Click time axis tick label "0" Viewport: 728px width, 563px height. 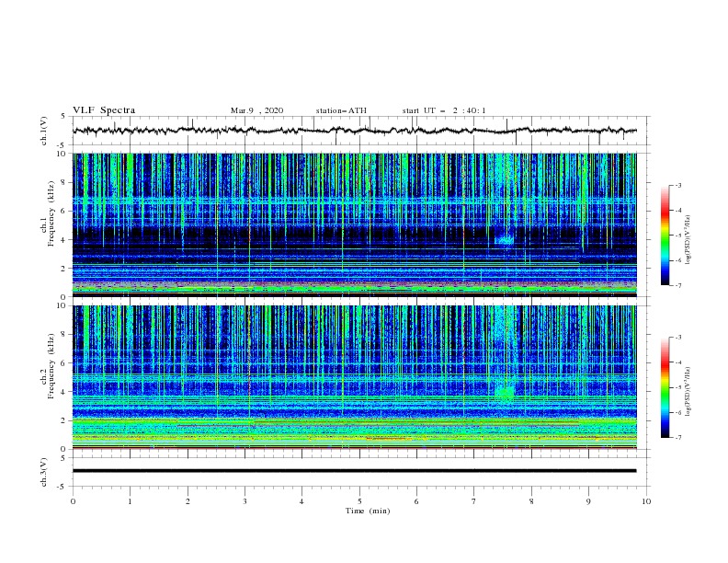click(73, 501)
